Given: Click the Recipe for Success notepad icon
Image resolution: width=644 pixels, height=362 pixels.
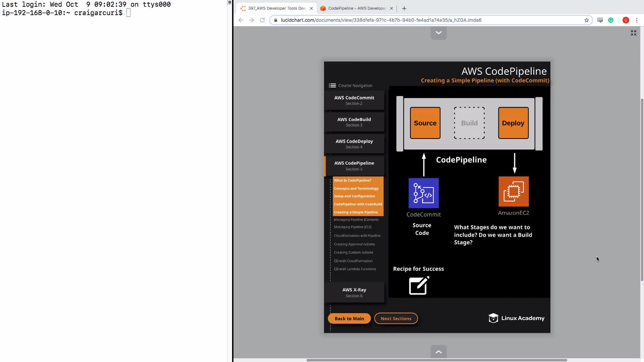Looking at the screenshot, I should (419, 286).
